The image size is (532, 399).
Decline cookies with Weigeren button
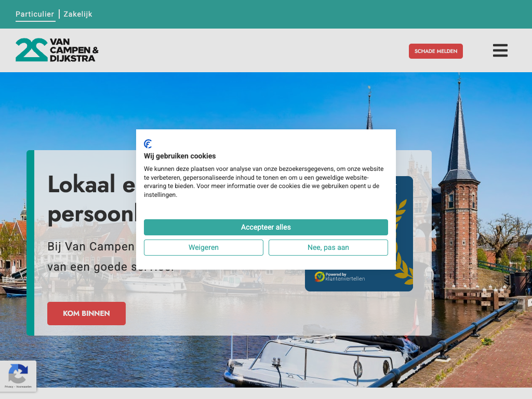(x=204, y=247)
